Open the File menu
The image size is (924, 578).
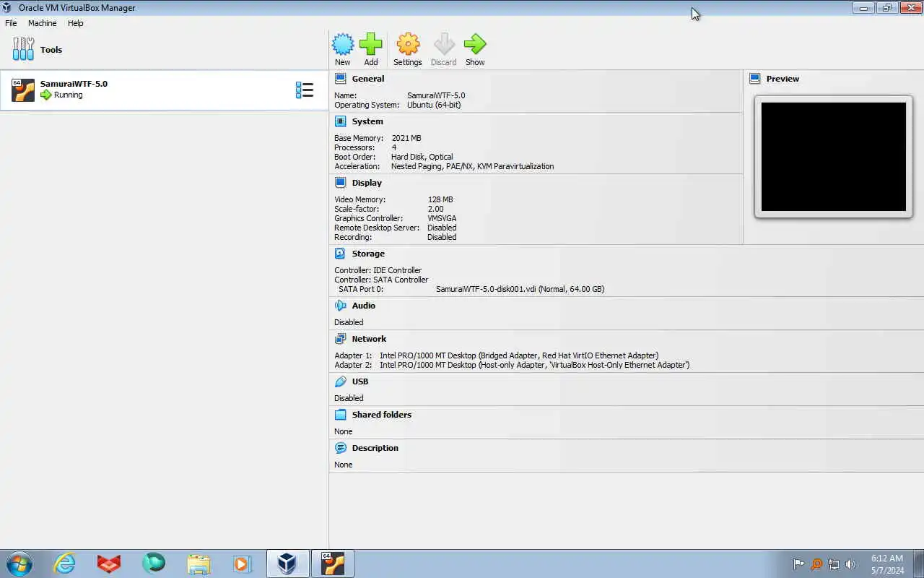[11, 23]
